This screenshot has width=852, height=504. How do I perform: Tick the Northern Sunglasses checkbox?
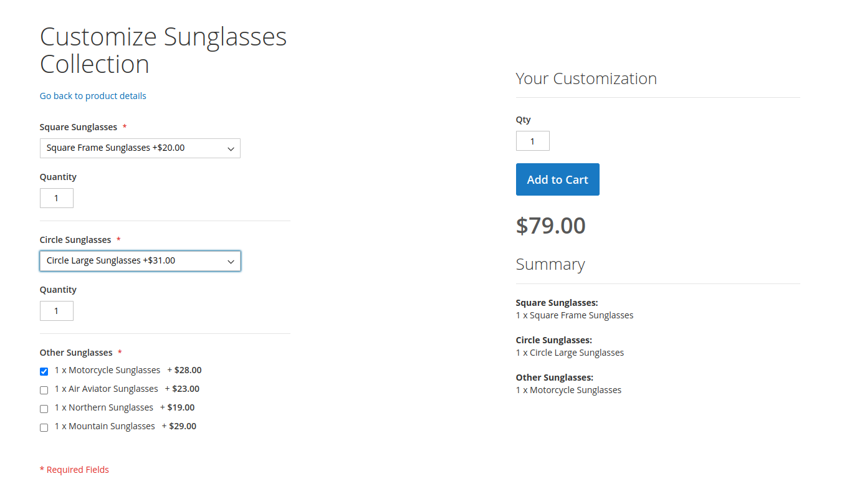44,409
